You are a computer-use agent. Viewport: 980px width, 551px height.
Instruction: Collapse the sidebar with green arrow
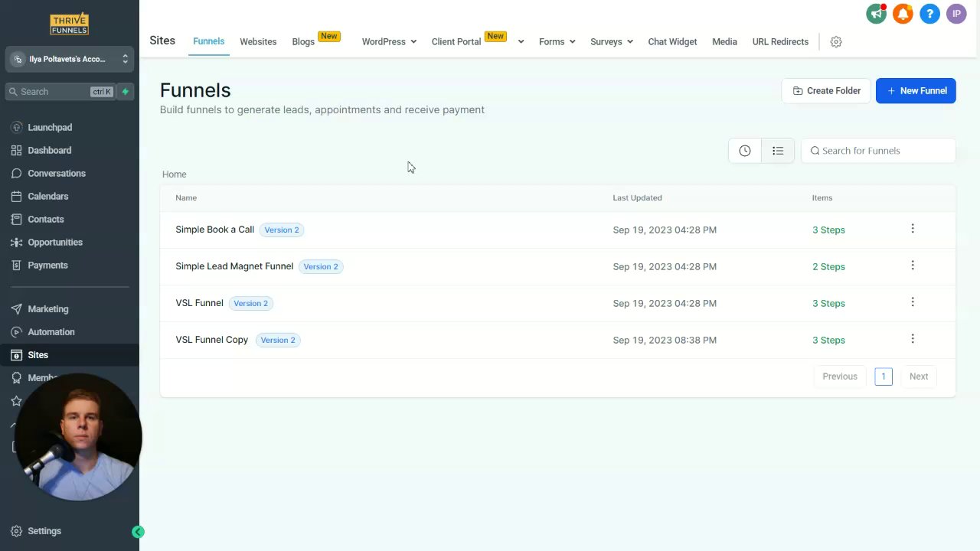138,532
